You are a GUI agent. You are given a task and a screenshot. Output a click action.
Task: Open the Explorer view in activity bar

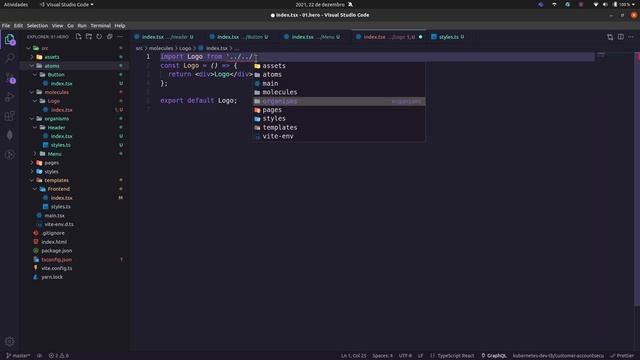tap(10, 40)
